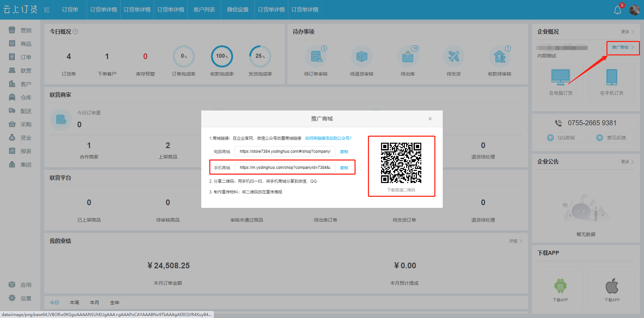Select the first 订货单详情 tab

click(x=103, y=10)
